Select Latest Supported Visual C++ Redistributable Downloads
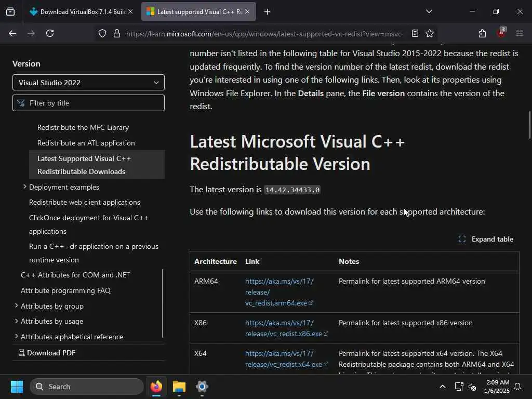 tap(97, 165)
